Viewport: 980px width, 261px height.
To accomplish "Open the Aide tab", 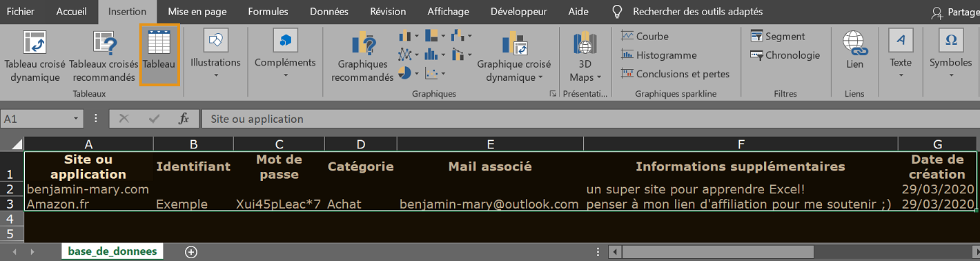I will pyautogui.click(x=578, y=11).
